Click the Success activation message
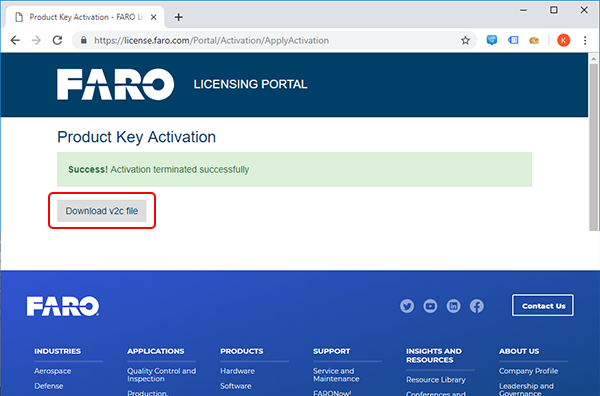Screen dimensions: 600x396 tap(294, 169)
